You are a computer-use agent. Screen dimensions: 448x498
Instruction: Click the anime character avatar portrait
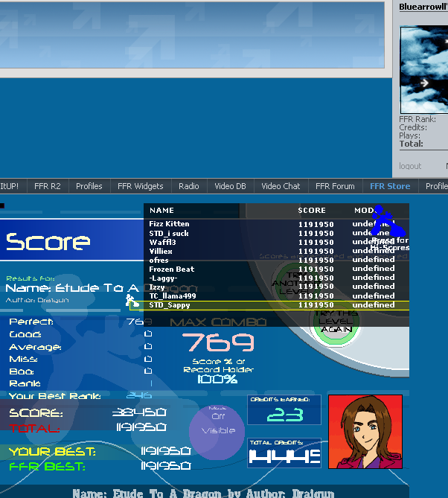tap(365, 432)
